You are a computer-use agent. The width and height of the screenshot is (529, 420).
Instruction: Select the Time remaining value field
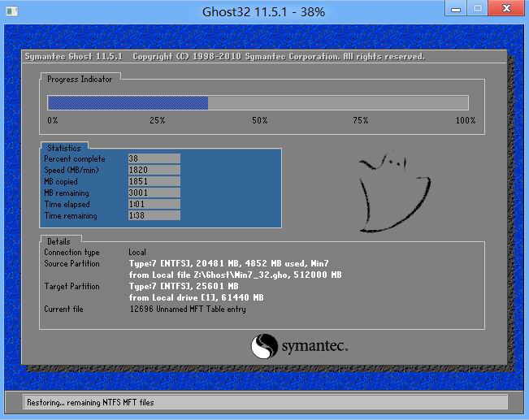[x=154, y=216]
